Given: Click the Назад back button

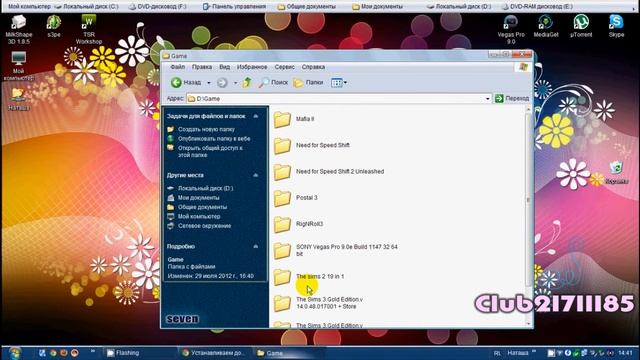Looking at the screenshot, I should pos(186,82).
